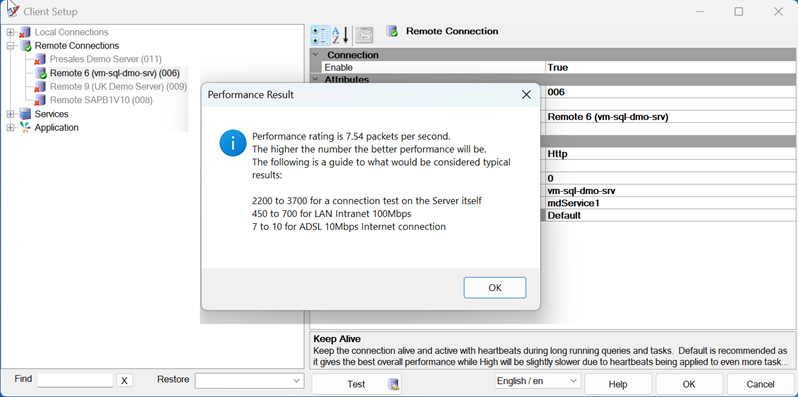Click database icon beside Test button

pyautogui.click(x=393, y=385)
